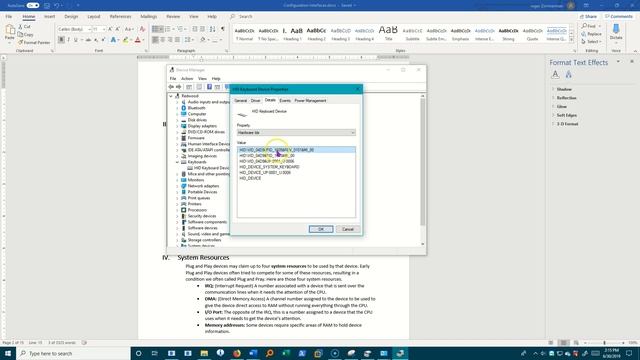This screenshot has height=360, width=640.
Task: Click the Sort icon in Paragraph group
Action: point(213,29)
